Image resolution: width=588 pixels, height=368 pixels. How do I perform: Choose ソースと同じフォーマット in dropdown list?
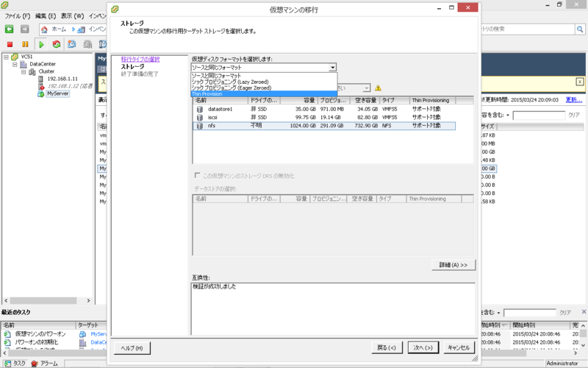[264, 76]
